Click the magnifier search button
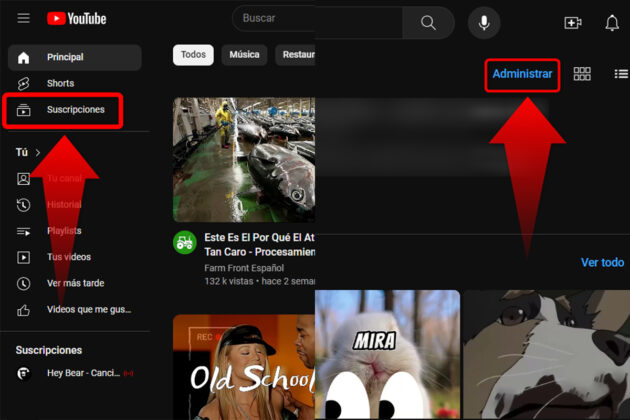 tap(428, 23)
